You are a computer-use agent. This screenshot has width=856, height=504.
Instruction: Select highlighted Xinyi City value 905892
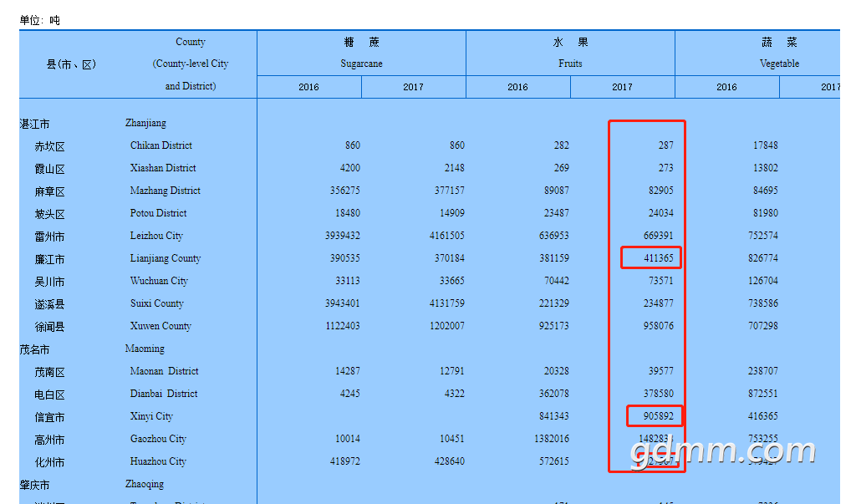tap(657, 416)
